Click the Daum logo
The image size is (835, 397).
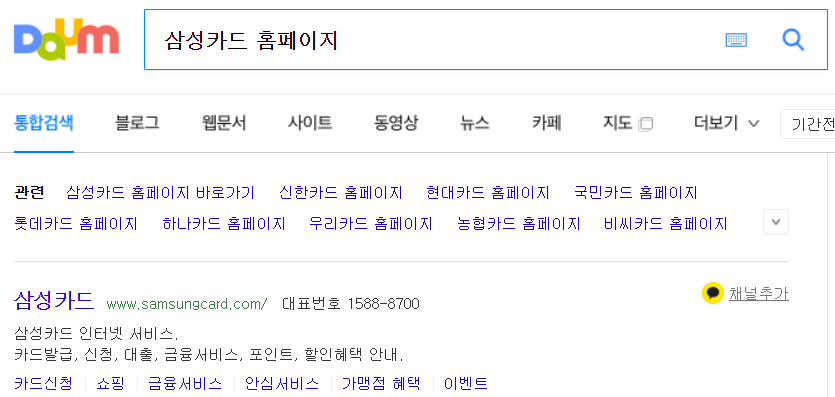[x=67, y=39]
